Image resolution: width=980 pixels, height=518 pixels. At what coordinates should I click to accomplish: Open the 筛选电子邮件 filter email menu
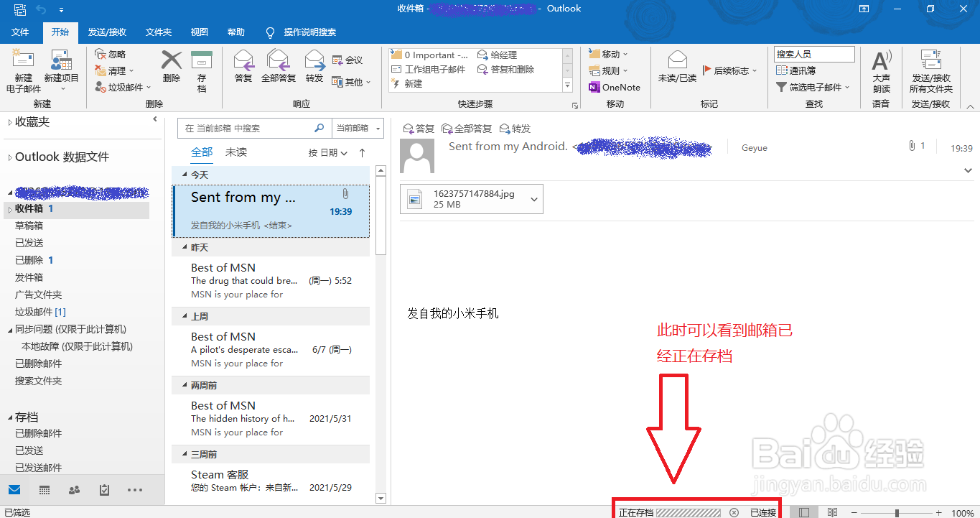click(813, 88)
